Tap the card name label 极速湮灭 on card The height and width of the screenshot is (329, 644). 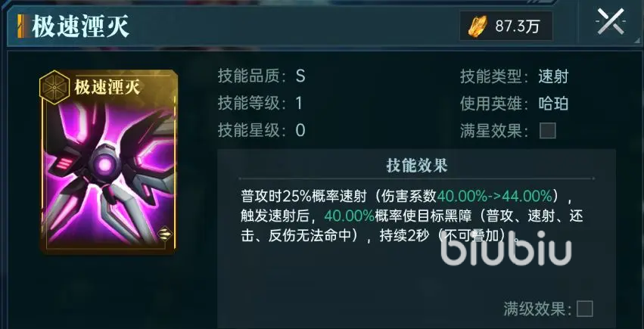[107, 87]
